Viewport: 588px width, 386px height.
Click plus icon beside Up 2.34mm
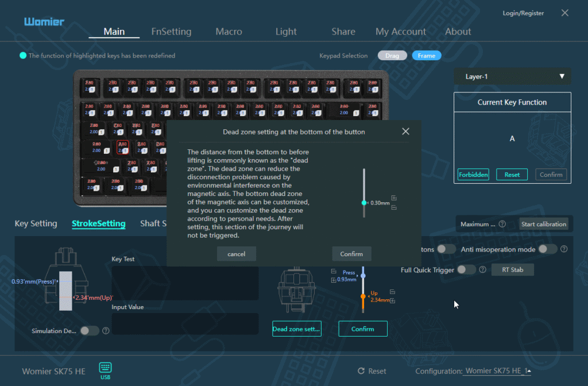pos(392,300)
